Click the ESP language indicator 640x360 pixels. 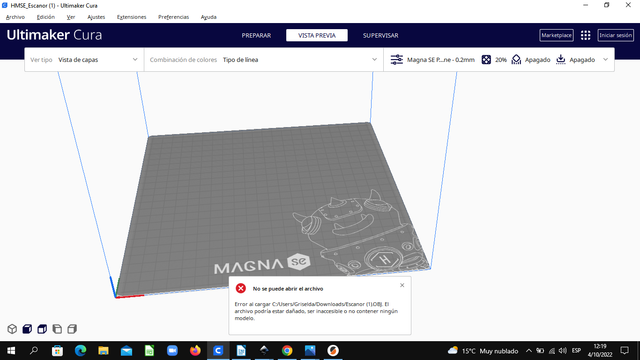(x=576, y=351)
